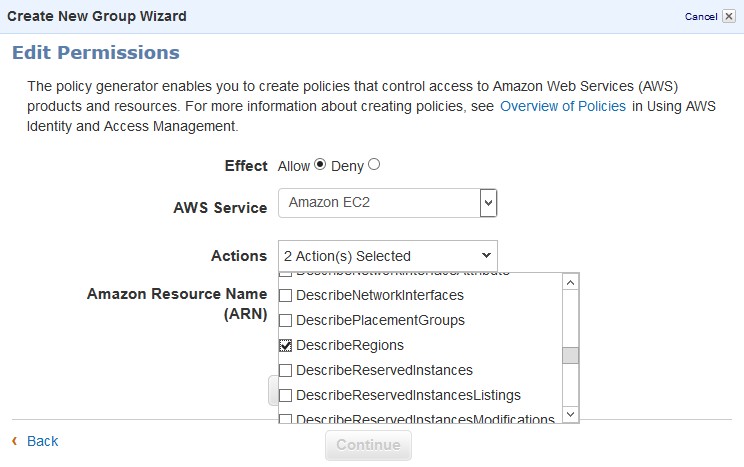This screenshot has width=744, height=467.
Task: Open the Overview of Policies link
Action: 563,106
